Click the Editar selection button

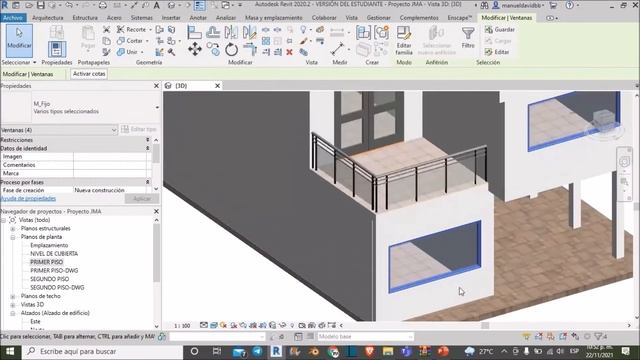pos(497,52)
